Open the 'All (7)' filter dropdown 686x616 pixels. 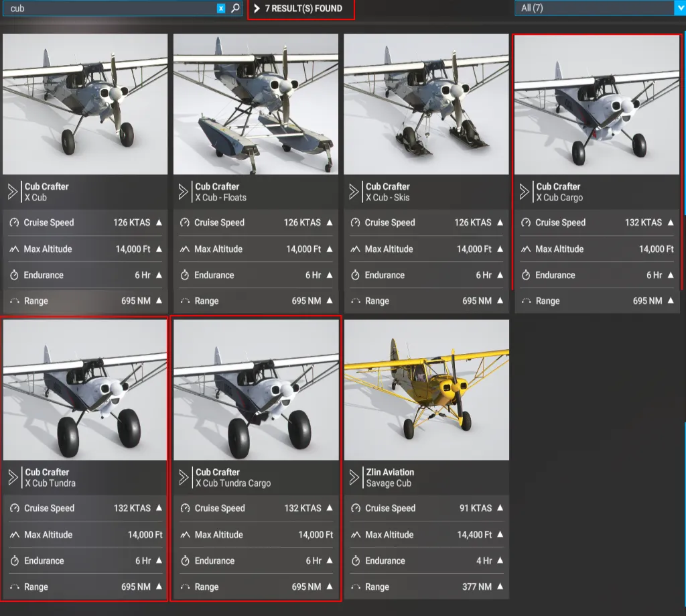point(679,7)
